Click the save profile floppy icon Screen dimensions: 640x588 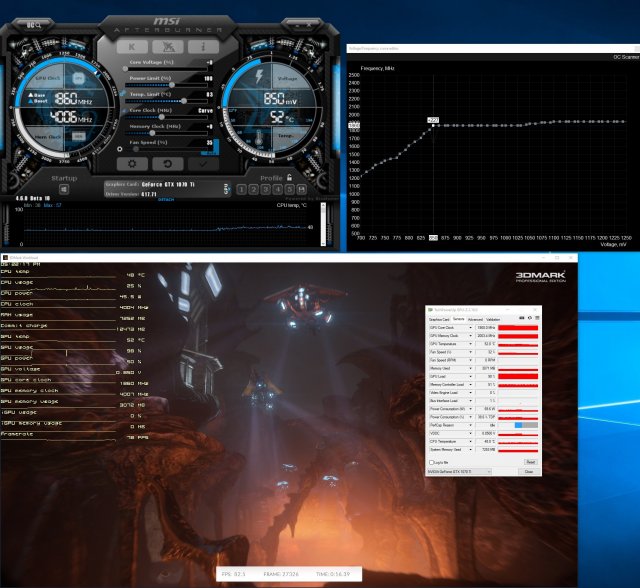click(x=302, y=189)
